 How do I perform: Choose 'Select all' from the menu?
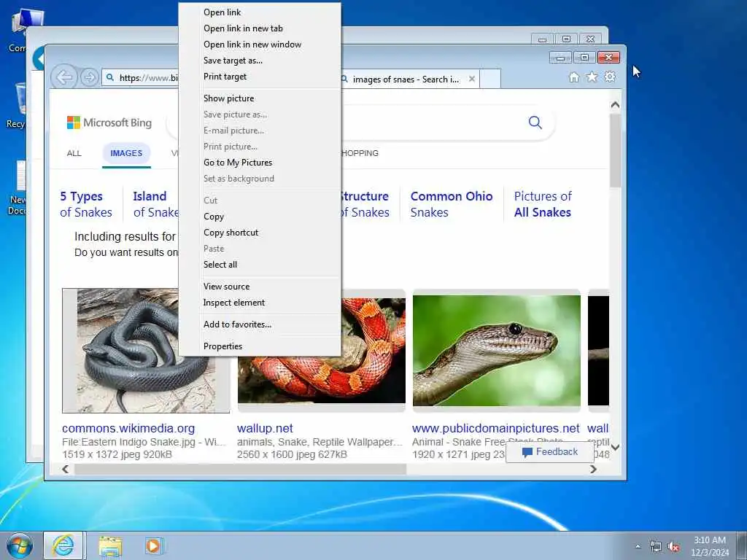(220, 265)
